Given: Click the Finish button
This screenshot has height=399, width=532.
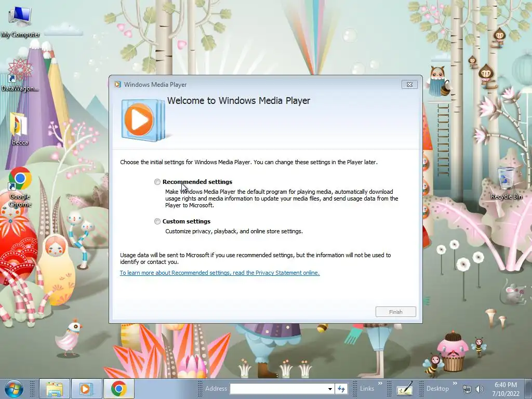Looking at the screenshot, I should tap(395, 312).
